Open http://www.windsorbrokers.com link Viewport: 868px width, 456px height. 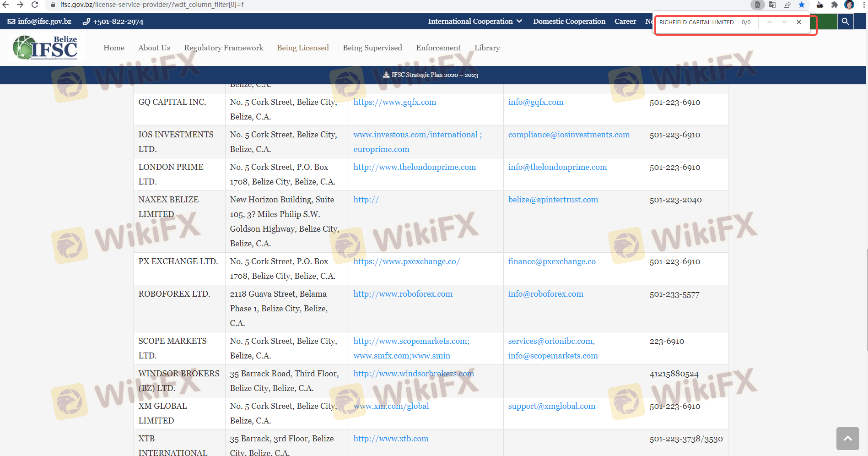(414, 374)
